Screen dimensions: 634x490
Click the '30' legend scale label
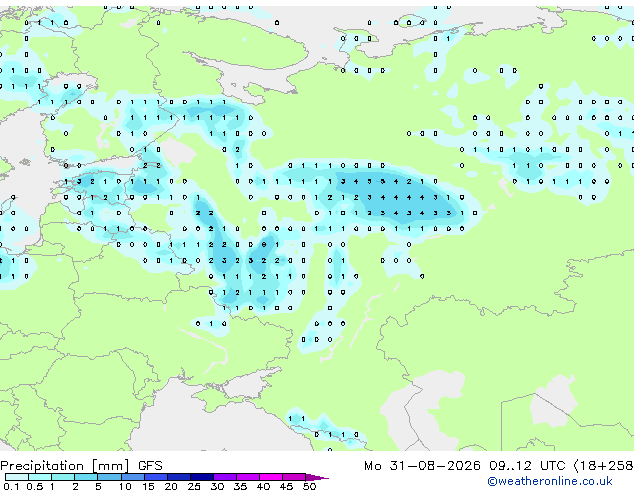(x=217, y=486)
